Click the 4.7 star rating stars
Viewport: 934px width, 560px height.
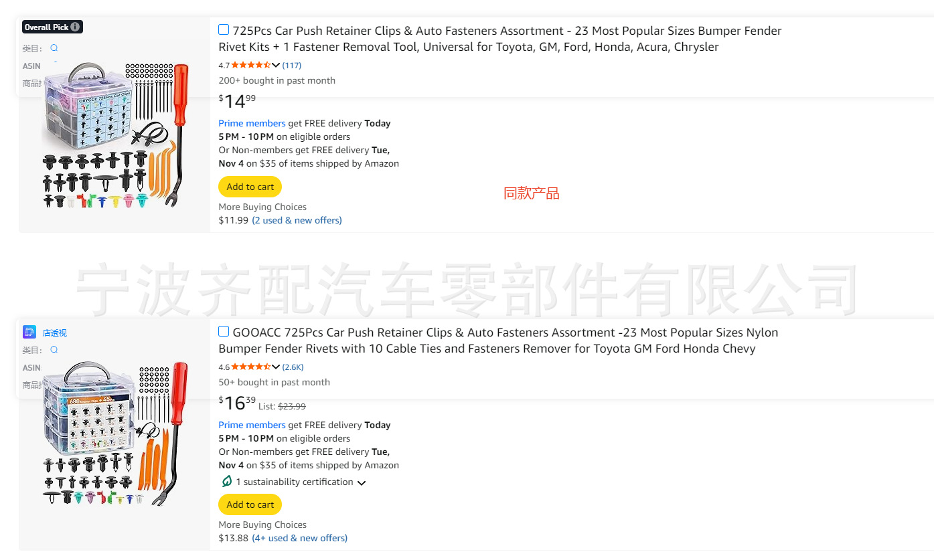click(x=250, y=66)
